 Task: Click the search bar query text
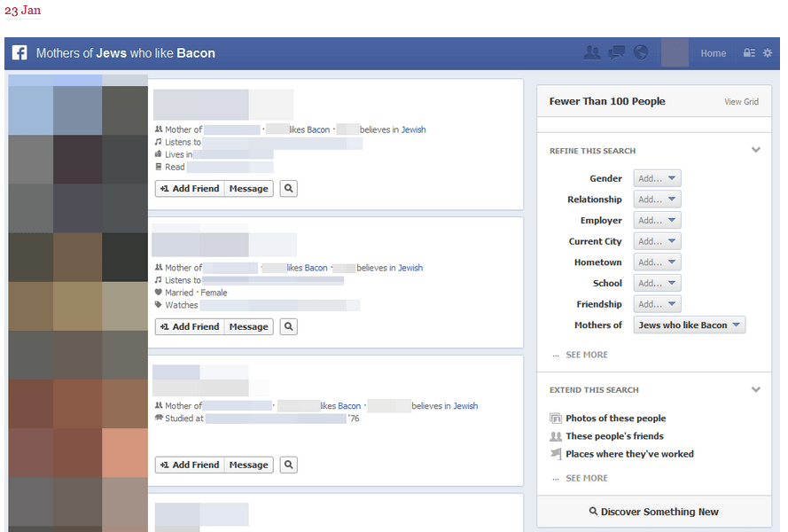tap(126, 53)
